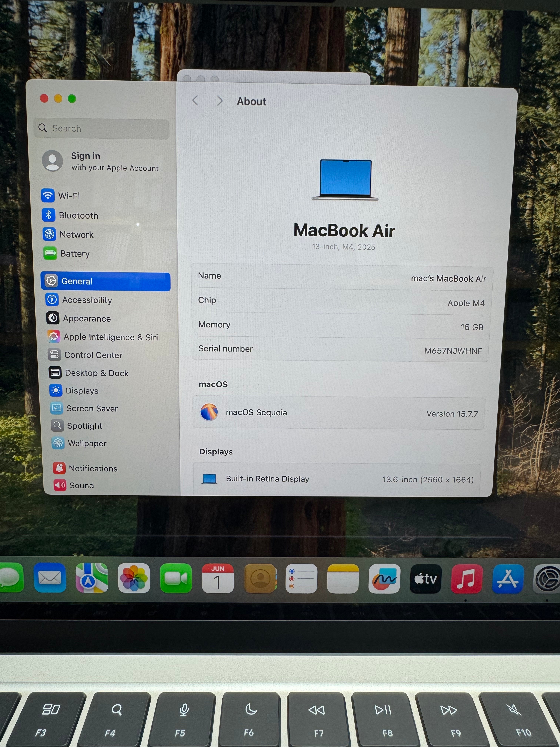Image resolution: width=560 pixels, height=747 pixels.
Task: Open Reminders from the Dock
Action: point(301,578)
